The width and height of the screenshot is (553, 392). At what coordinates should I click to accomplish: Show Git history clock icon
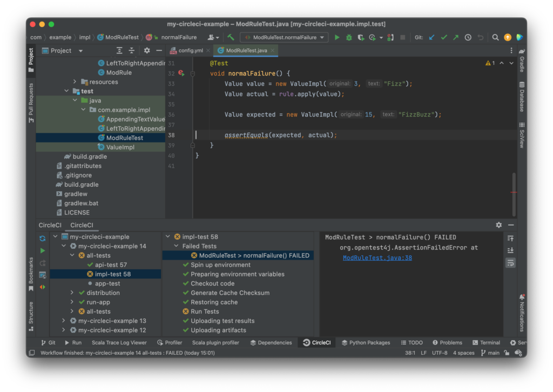coord(468,37)
